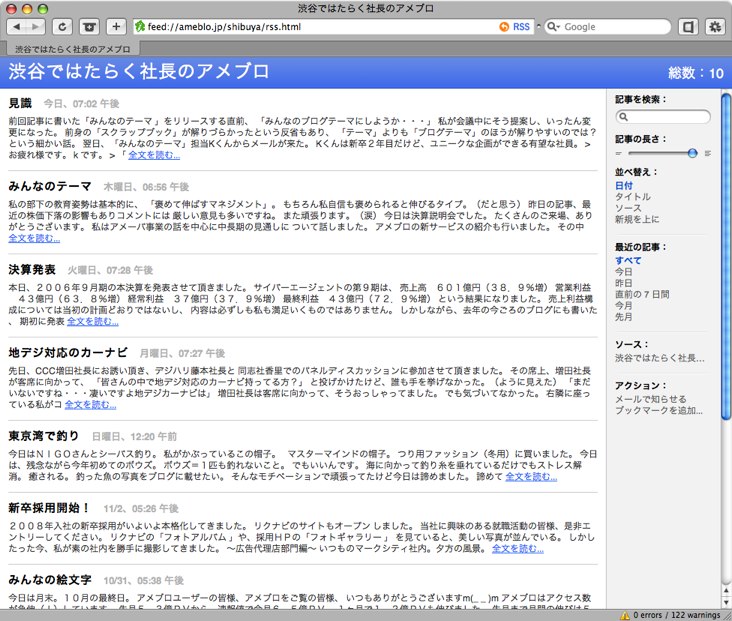Click 全文を読む in みんなのテーマ article

pos(34,238)
